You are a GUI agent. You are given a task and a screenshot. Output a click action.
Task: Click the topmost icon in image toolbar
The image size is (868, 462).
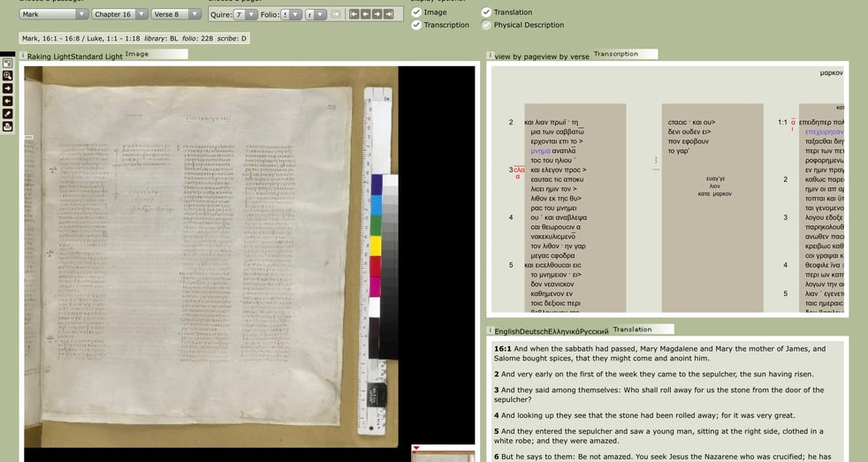8,64
